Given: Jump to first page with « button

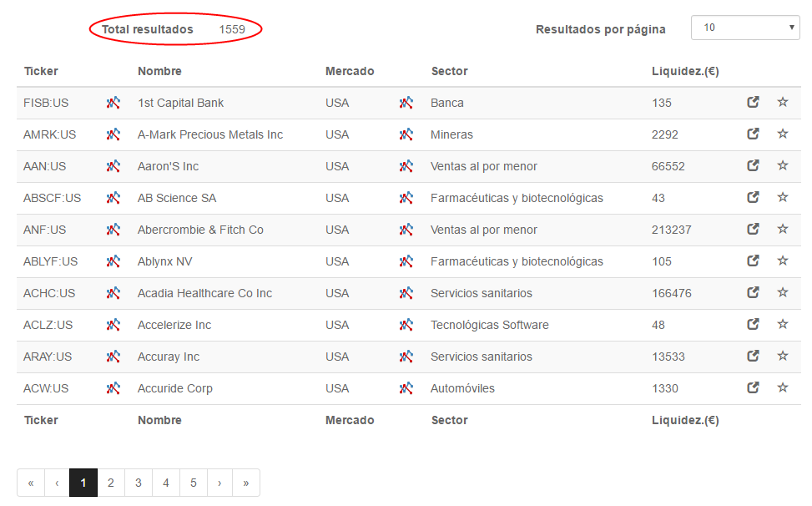Looking at the screenshot, I should coord(31,483).
